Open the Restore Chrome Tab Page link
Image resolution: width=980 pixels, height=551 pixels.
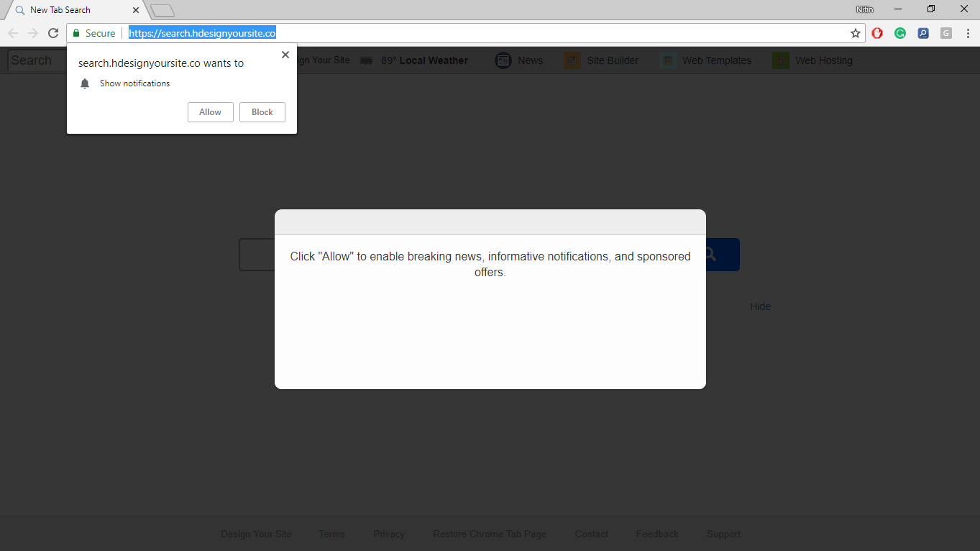(x=490, y=534)
